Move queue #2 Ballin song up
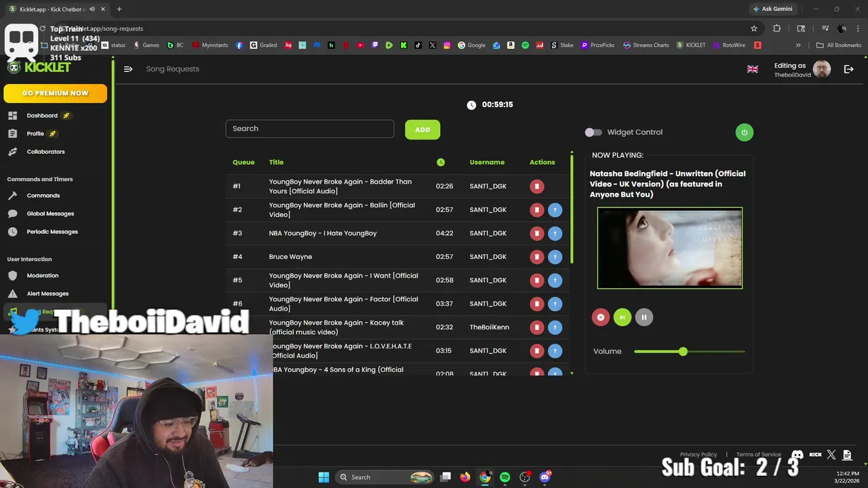Screen dimensions: 868x488 coord(555,210)
